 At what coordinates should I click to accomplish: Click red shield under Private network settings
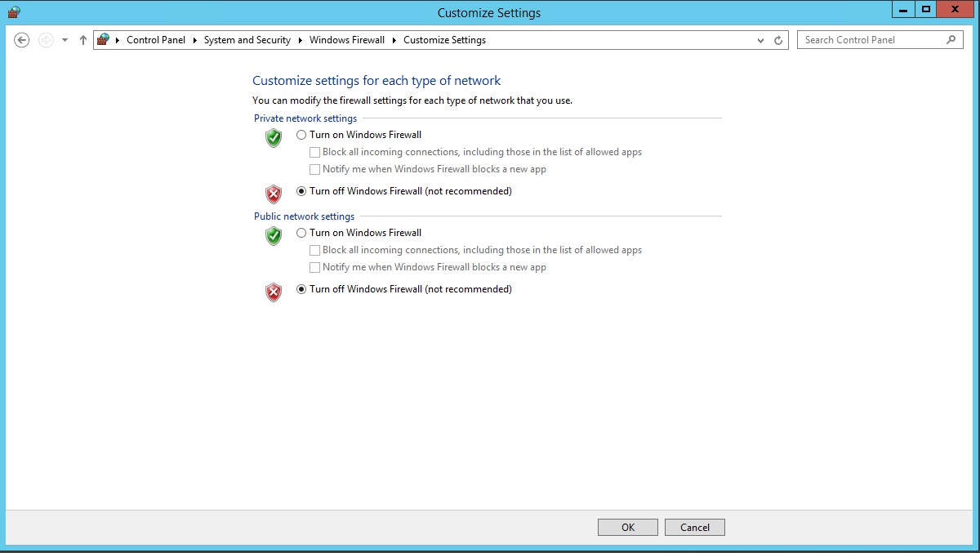[x=274, y=194]
